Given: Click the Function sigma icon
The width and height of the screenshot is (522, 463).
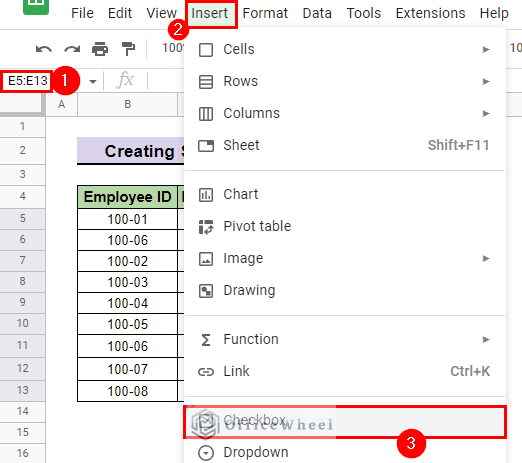Looking at the screenshot, I should click(206, 340).
